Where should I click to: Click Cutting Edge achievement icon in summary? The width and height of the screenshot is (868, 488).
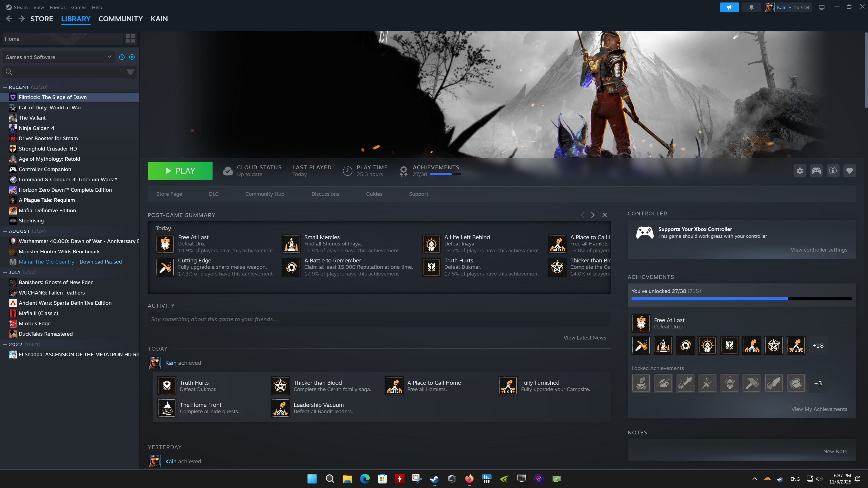pyautogui.click(x=165, y=267)
